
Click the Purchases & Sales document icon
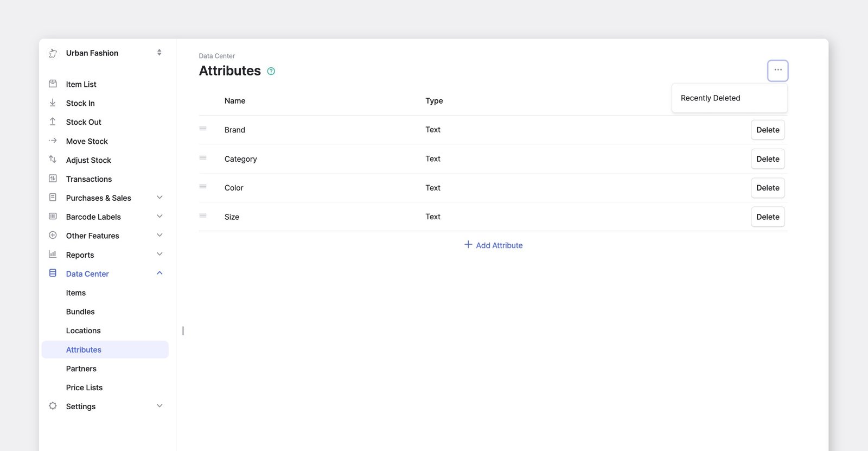53,198
